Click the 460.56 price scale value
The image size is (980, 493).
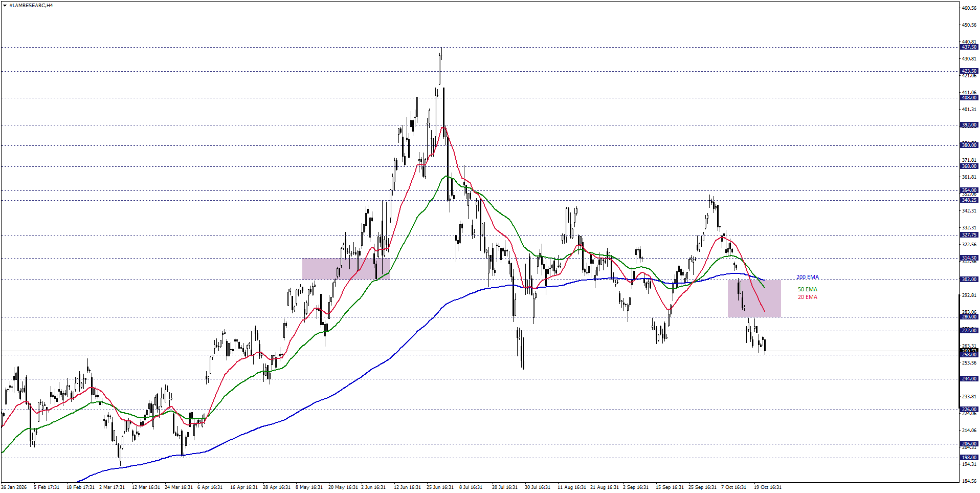[969, 8]
